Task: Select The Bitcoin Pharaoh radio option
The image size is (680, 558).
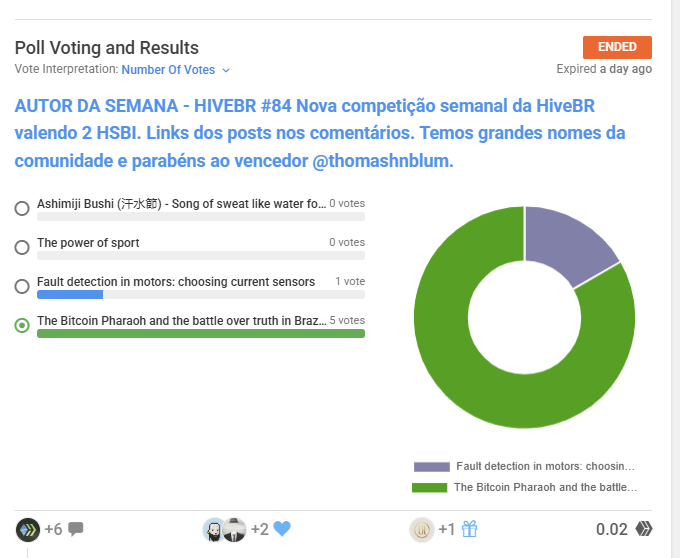Action: [22, 326]
